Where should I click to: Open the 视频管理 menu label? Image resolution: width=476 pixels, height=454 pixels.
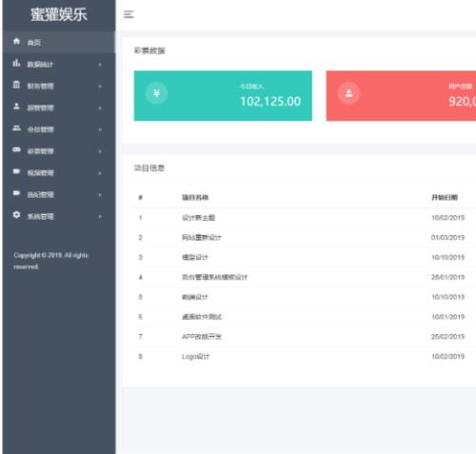coord(40,173)
